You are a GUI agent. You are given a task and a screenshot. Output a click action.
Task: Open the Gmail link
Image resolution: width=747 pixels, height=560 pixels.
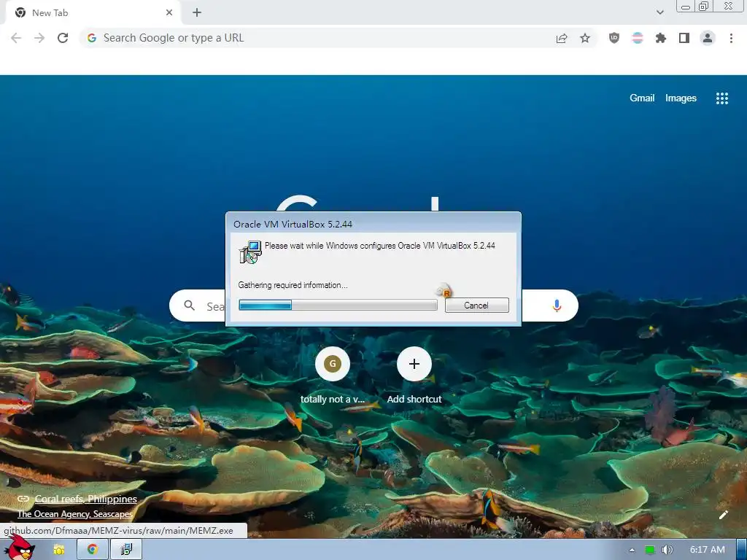click(642, 98)
